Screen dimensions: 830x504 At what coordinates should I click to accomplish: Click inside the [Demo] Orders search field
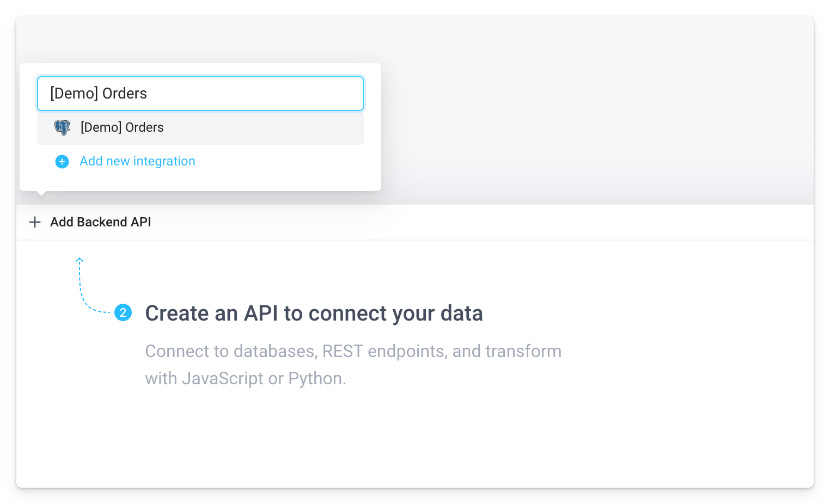pos(200,93)
